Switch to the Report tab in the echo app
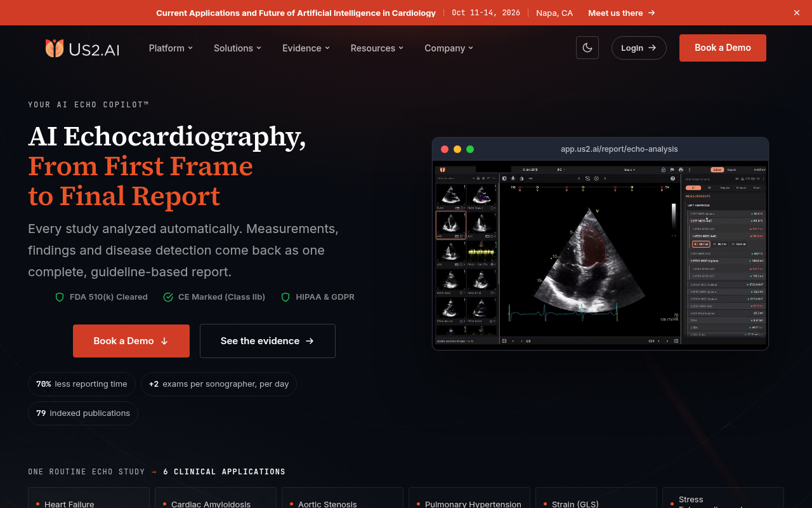 point(731,170)
